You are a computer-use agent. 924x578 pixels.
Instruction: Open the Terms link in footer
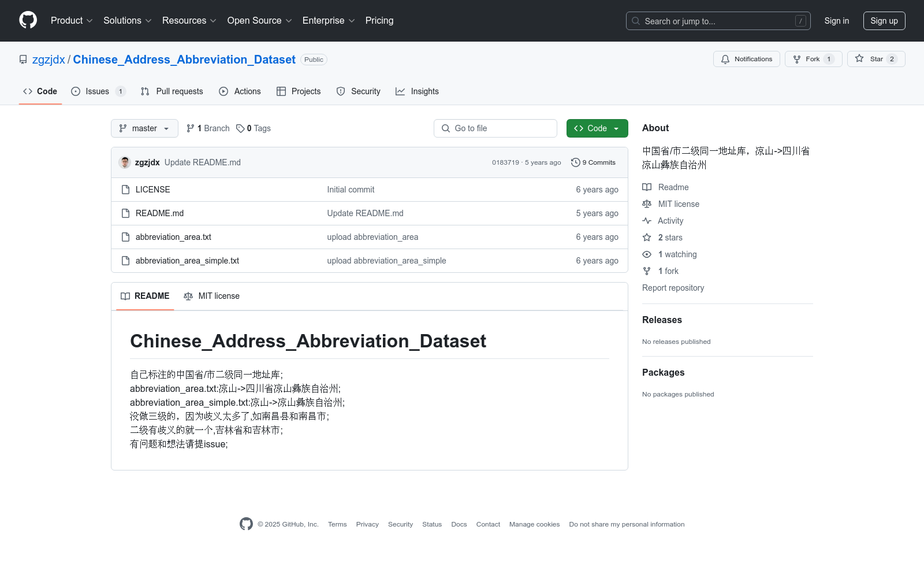[337, 524]
